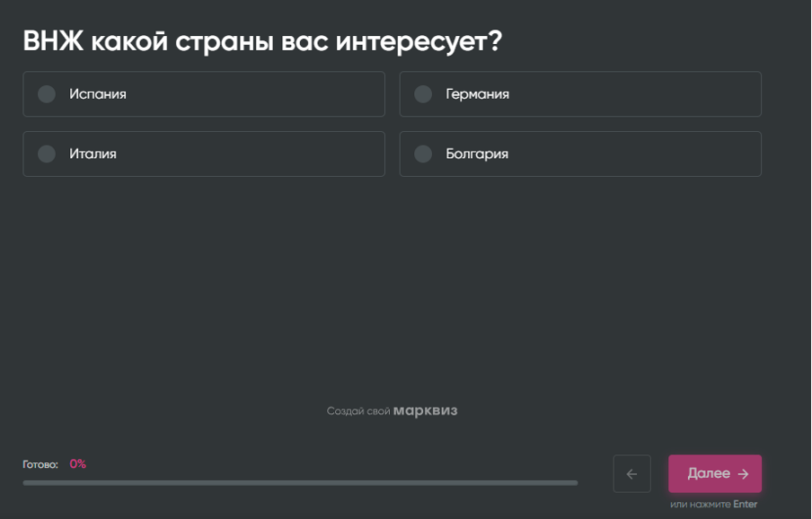Click the Испания answer card
This screenshot has height=519, width=812.
coord(203,93)
